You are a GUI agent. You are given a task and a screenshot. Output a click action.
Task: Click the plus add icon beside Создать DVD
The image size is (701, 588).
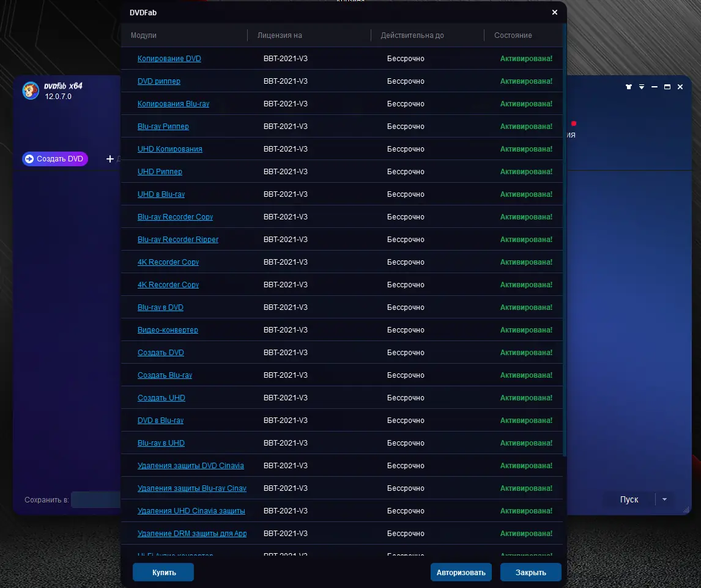tap(110, 159)
